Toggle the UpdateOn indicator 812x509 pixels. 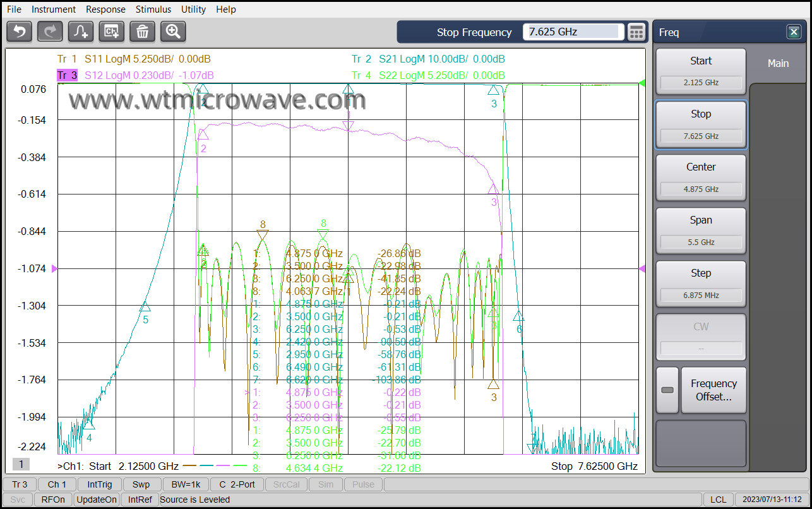(x=97, y=500)
